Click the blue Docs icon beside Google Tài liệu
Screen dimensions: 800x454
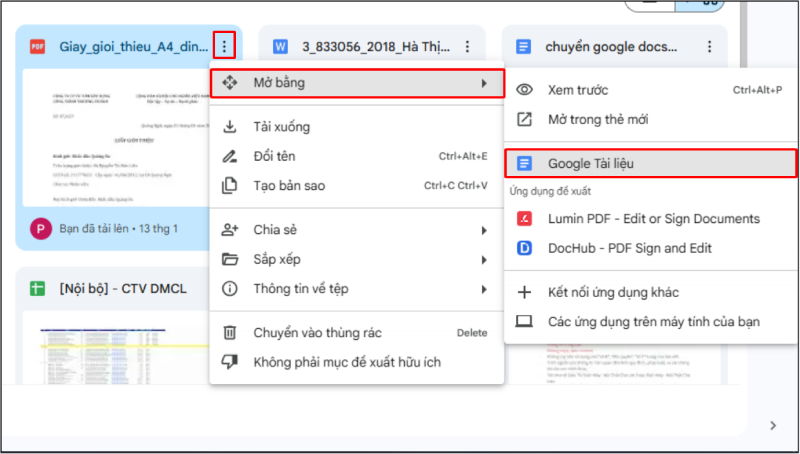point(524,163)
